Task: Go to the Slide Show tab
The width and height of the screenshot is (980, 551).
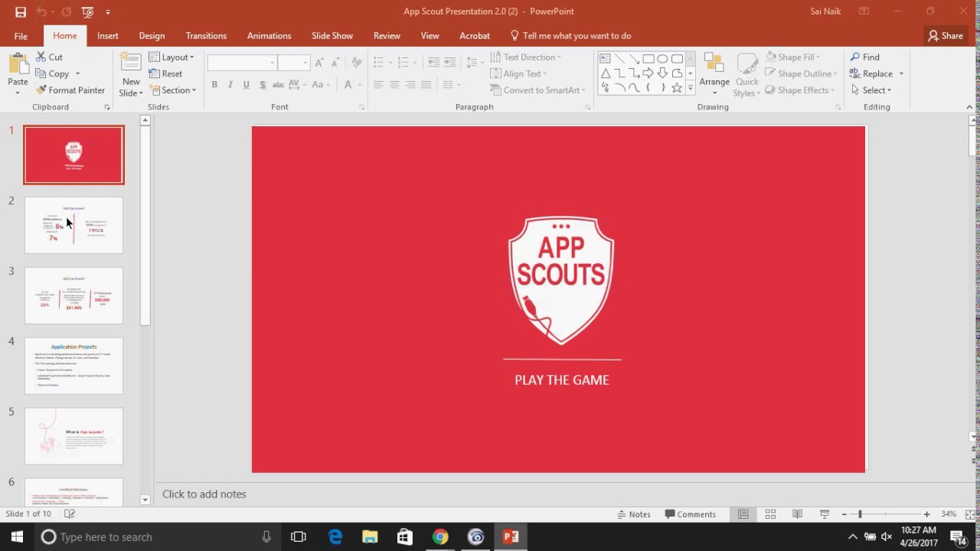Action: (332, 36)
